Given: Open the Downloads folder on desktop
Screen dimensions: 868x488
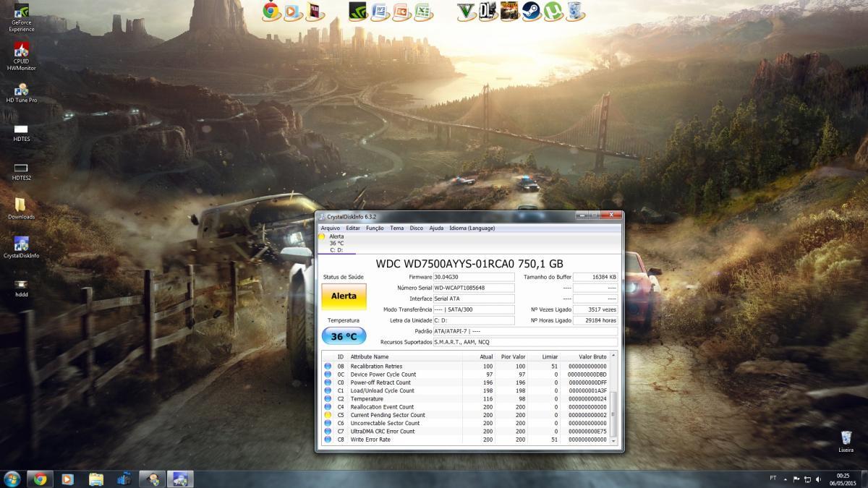Looking at the screenshot, I should coord(22,208).
